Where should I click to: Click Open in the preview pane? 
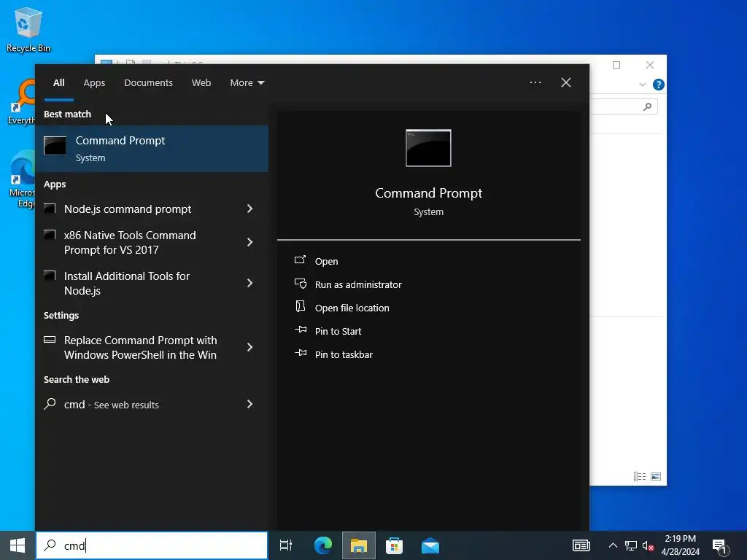pyautogui.click(x=326, y=262)
